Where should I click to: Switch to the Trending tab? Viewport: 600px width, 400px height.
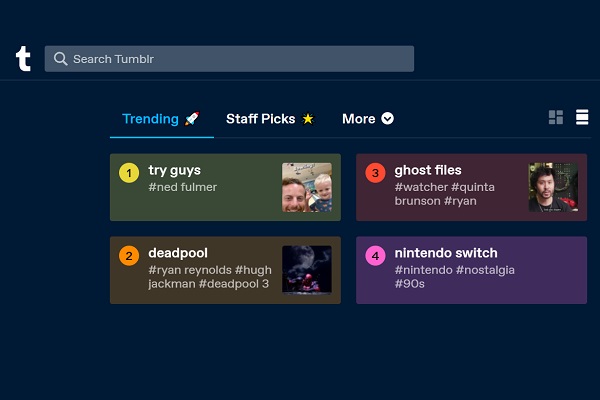point(161,119)
